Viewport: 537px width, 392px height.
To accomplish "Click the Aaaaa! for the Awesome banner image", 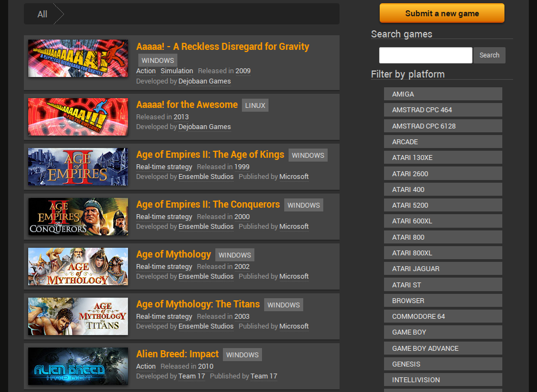I will 78,117.
